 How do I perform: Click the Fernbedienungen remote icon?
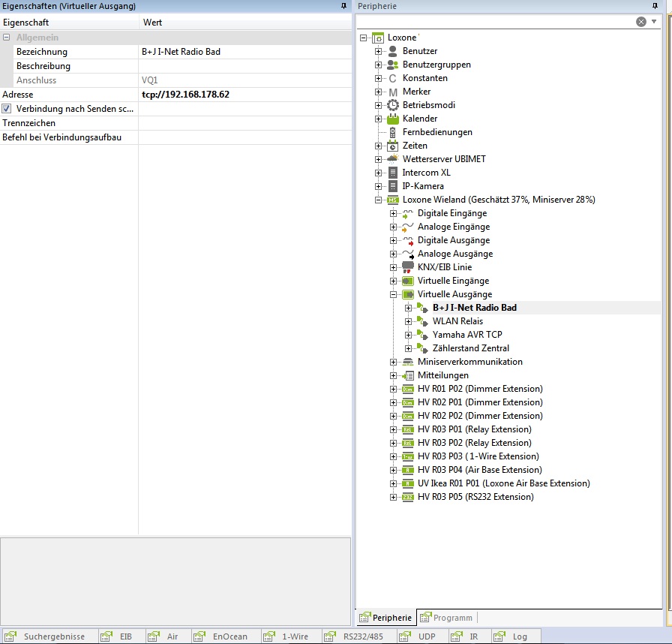pyautogui.click(x=393, y=132)
